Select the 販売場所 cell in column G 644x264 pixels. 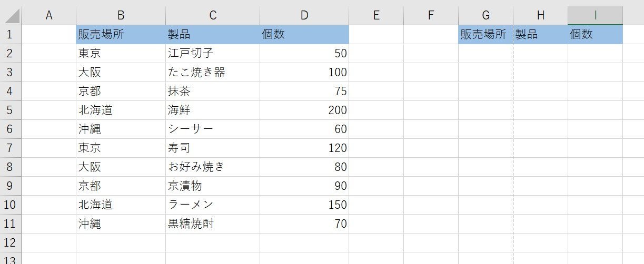click(x=486, y=35)
